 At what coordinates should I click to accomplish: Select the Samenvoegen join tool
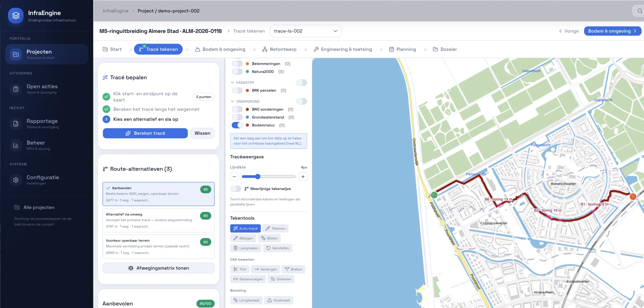click(x=248, y=279)
